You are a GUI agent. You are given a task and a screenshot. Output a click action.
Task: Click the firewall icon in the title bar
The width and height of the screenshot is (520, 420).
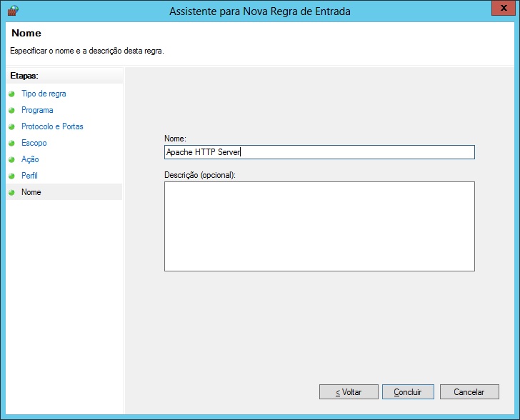(12, 11)
